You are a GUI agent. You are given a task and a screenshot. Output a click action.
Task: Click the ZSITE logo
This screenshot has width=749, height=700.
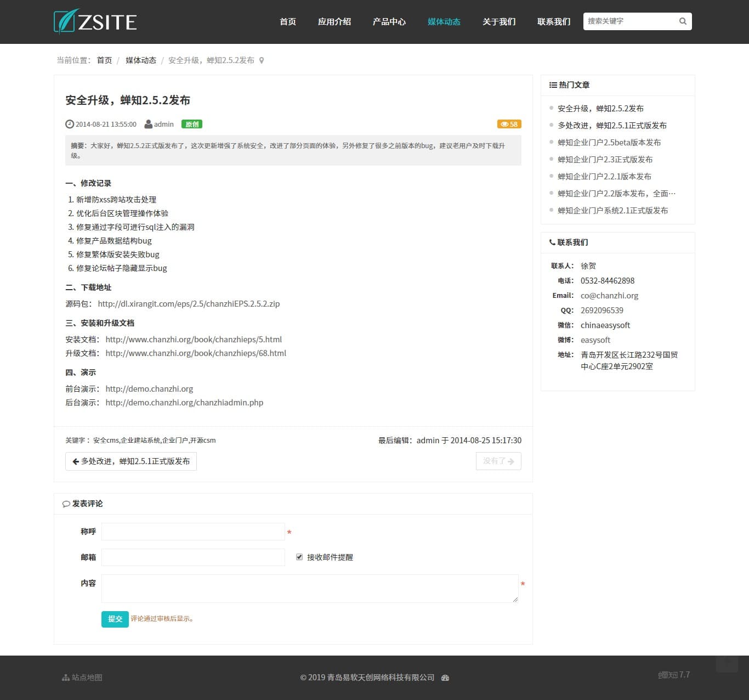point(95,21)
